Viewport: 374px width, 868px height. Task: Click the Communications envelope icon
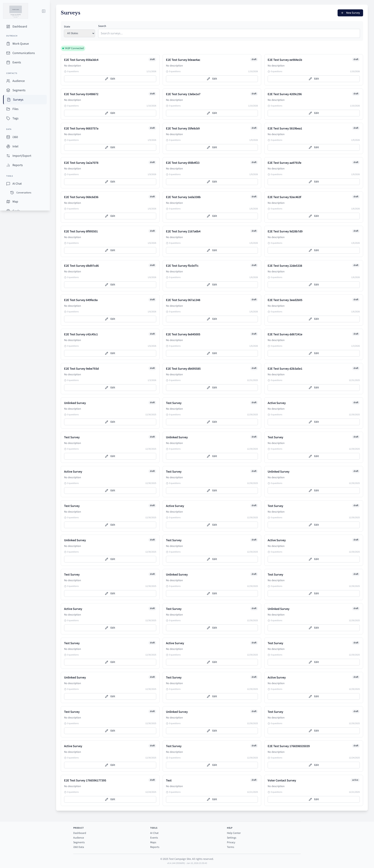click(8, 53)
